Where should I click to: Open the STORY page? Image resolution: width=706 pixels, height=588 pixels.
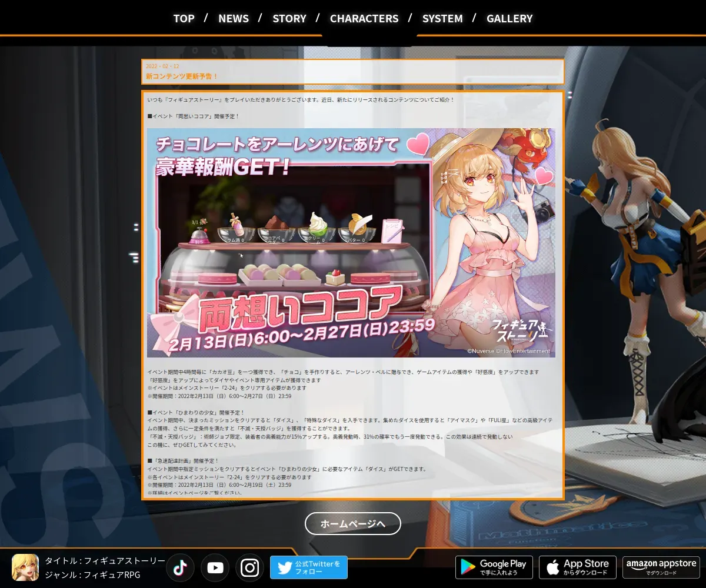coord(289,18)
